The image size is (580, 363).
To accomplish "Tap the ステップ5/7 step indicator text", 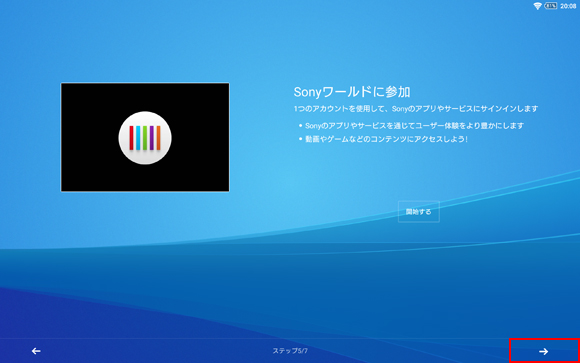I will [x=290, y=350].
